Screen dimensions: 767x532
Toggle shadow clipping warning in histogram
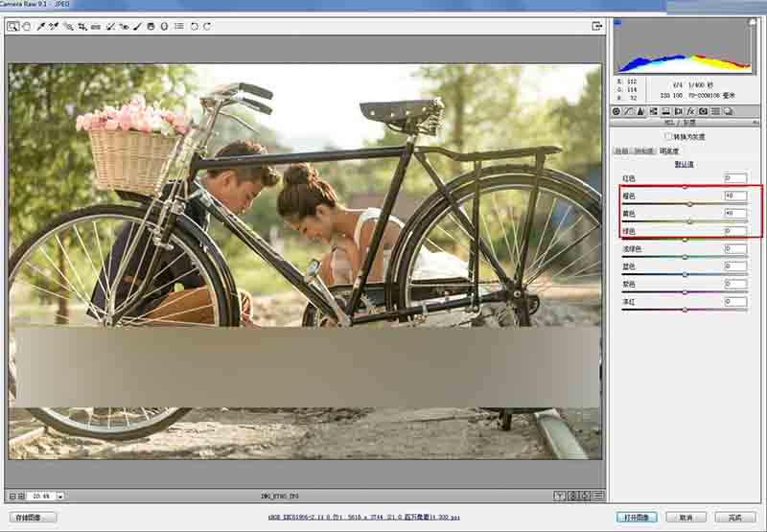[x=617, y=22]
